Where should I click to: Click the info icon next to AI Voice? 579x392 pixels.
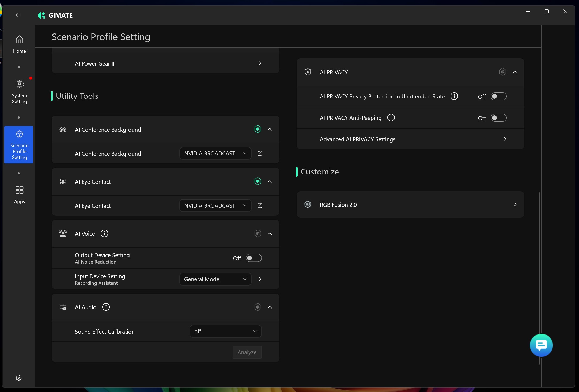pyautogui.click(x=104, y=233)
